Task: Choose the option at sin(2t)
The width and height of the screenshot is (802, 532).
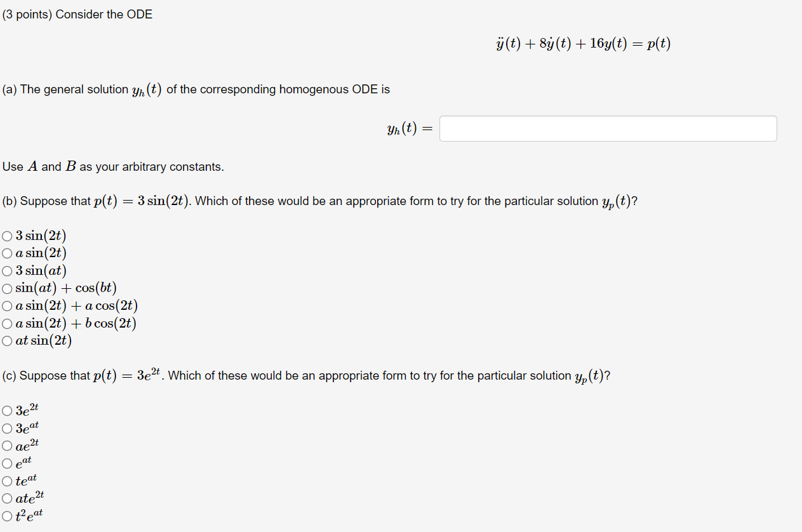Action: tap(7, 341)
